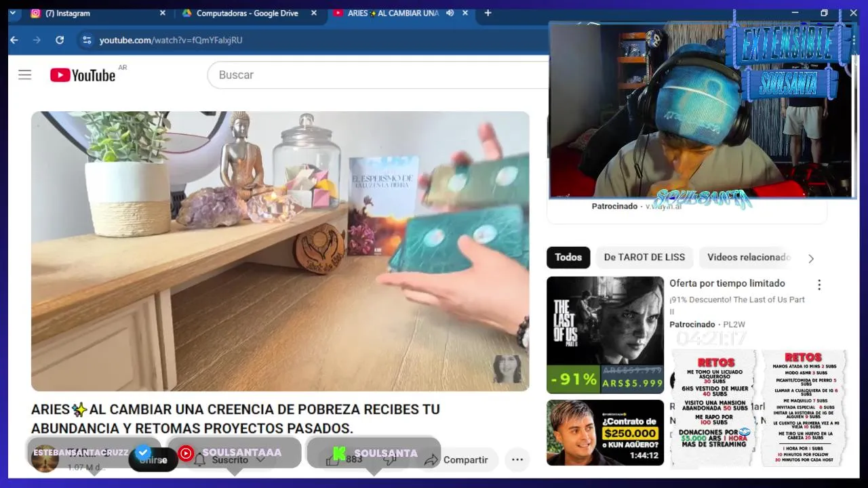
Task: Close the Computadoras Google Drive tab
Action: 313,13
